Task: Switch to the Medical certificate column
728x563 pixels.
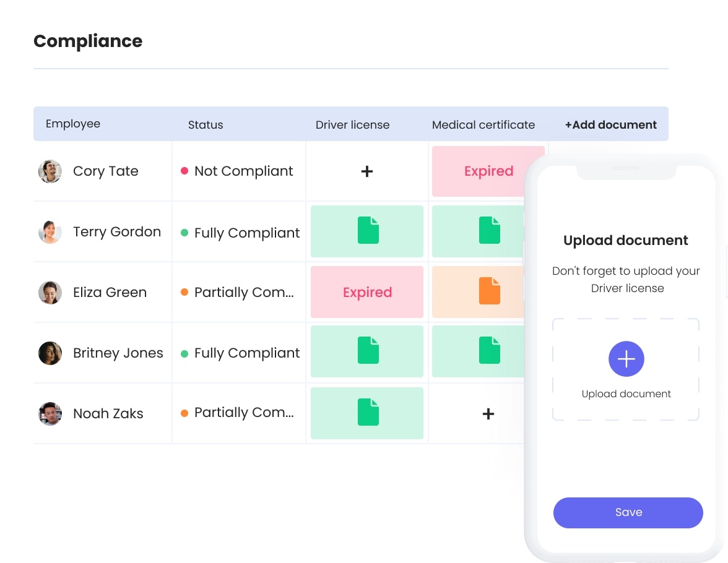Action: tap(483, 124)
